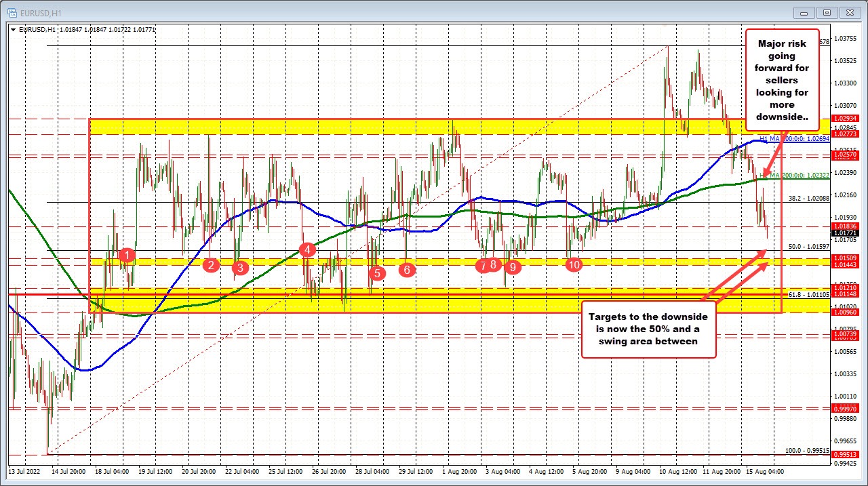
Task: Select marker 7 in the 7-8 pair
Action: tap(483, 266)
